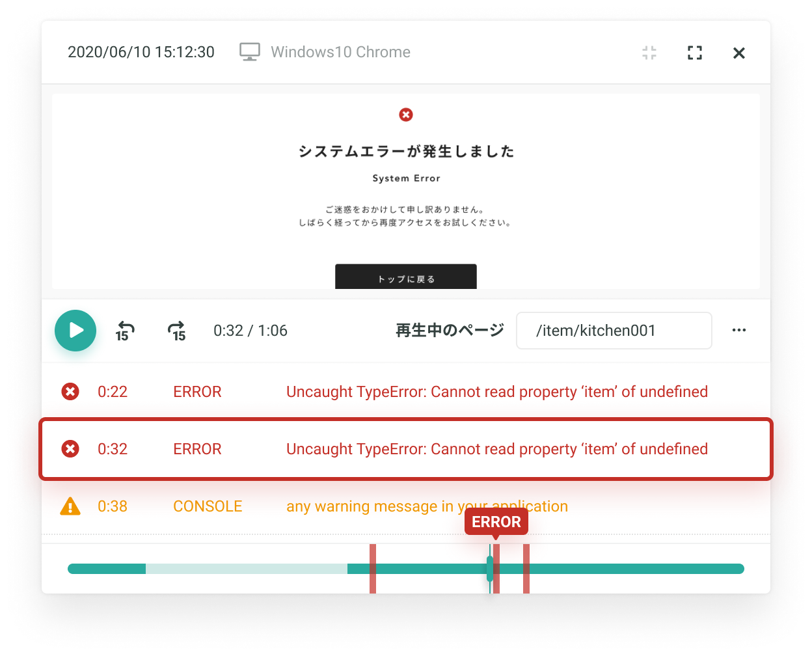Open the 再生中のページ page selector

pos(614,330)
